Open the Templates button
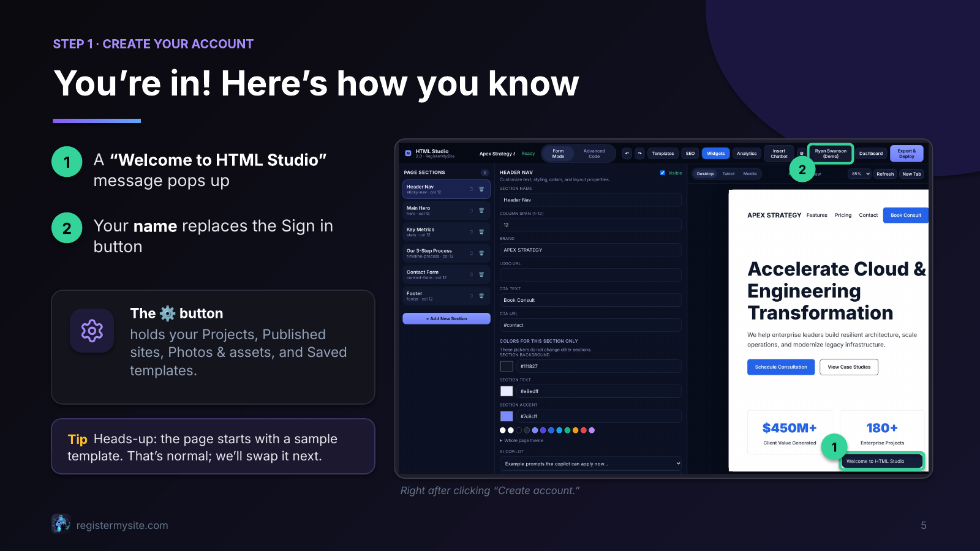The image size is (980, 551). tap(663, 154)
